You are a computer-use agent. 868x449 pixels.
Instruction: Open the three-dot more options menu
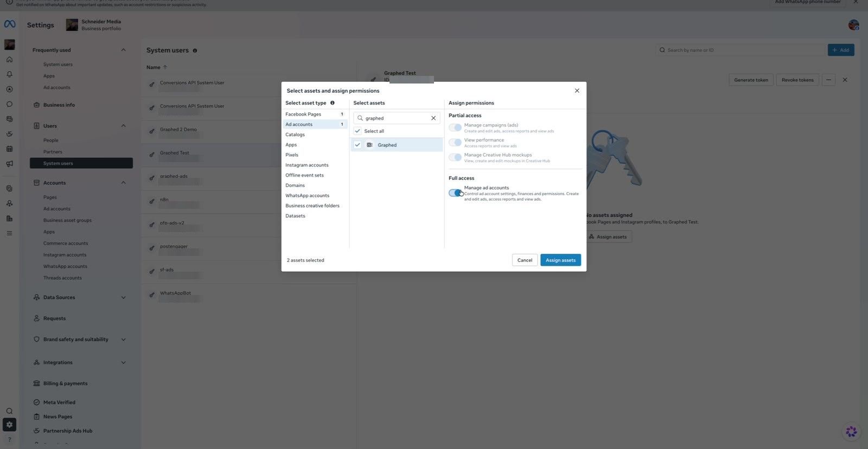pos(828,80)
